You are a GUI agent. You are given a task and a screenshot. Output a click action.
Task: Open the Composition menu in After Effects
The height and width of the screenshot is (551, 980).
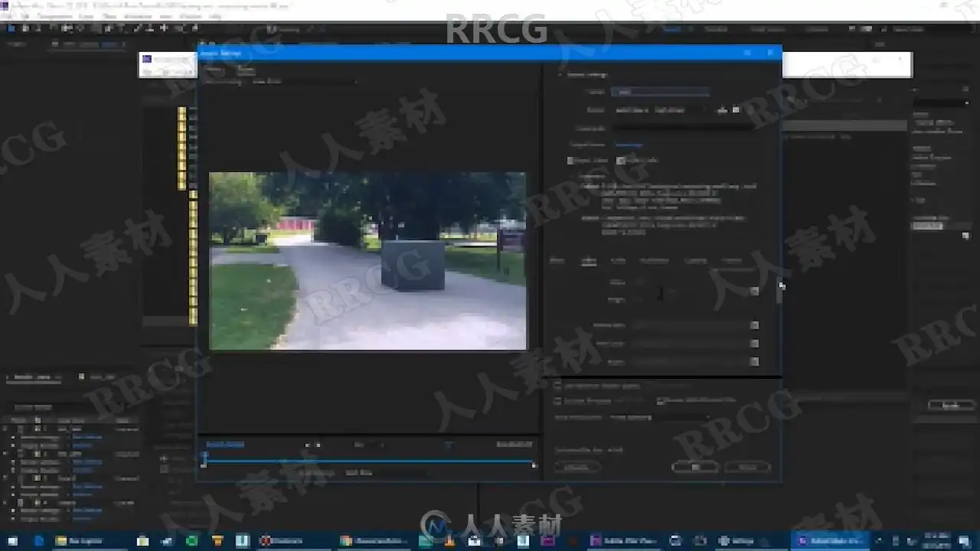54,15
